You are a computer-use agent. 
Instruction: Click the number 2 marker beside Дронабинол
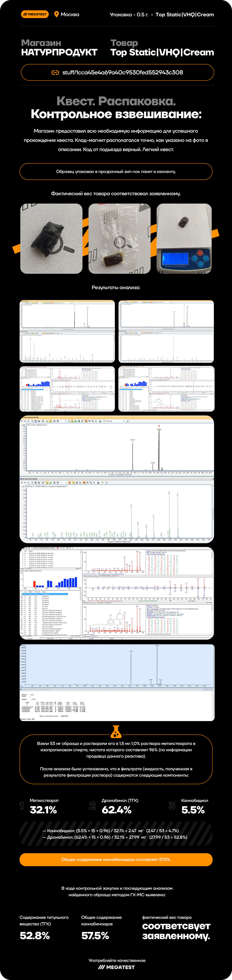(92, 805)
